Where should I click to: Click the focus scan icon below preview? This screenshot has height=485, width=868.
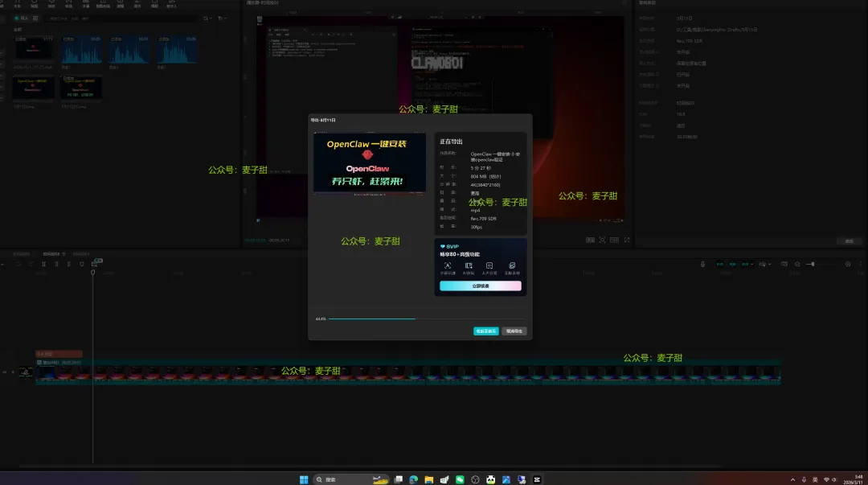602,240
